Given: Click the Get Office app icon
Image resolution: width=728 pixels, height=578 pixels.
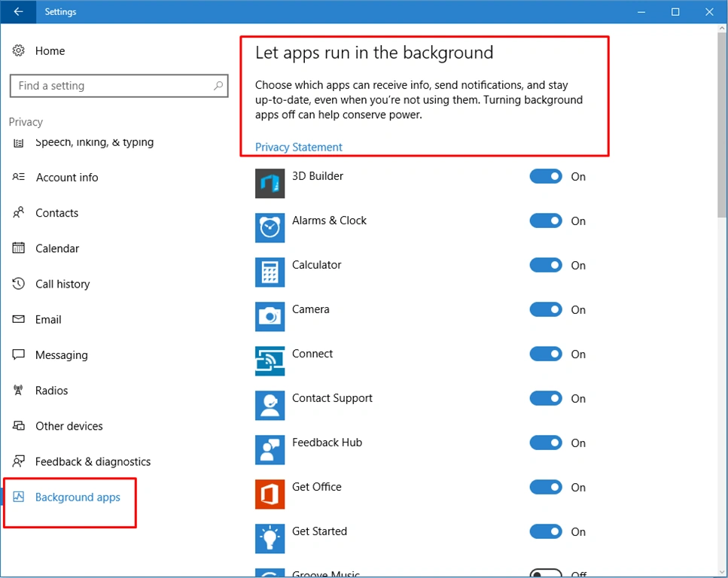Looking at the screenshot, I should click(x=270, y=494).
